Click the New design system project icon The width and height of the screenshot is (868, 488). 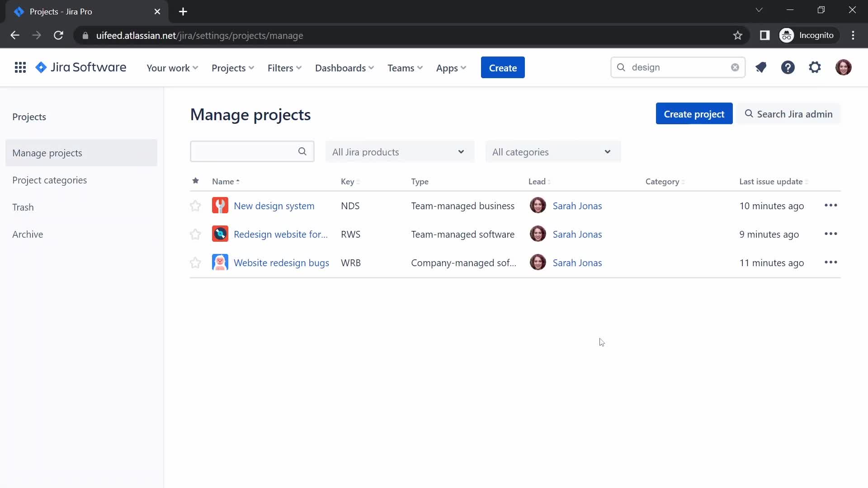[220, 206]
